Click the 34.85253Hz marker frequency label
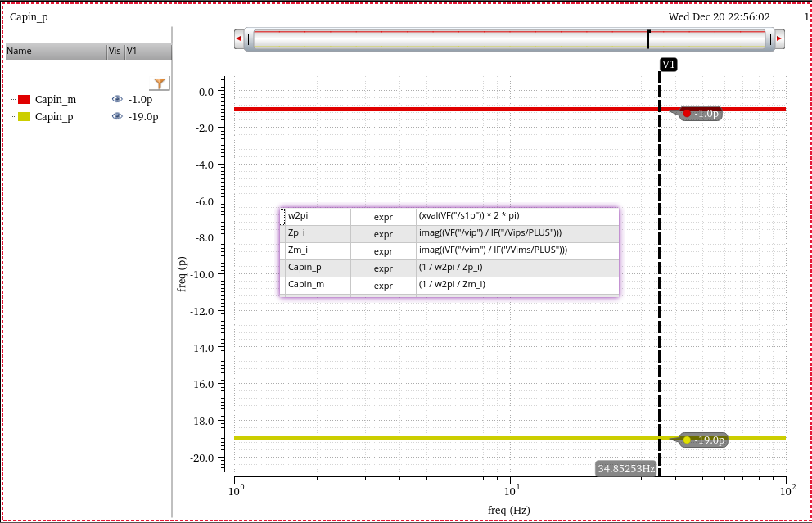The image size is (812, 523). pos(626,469)
